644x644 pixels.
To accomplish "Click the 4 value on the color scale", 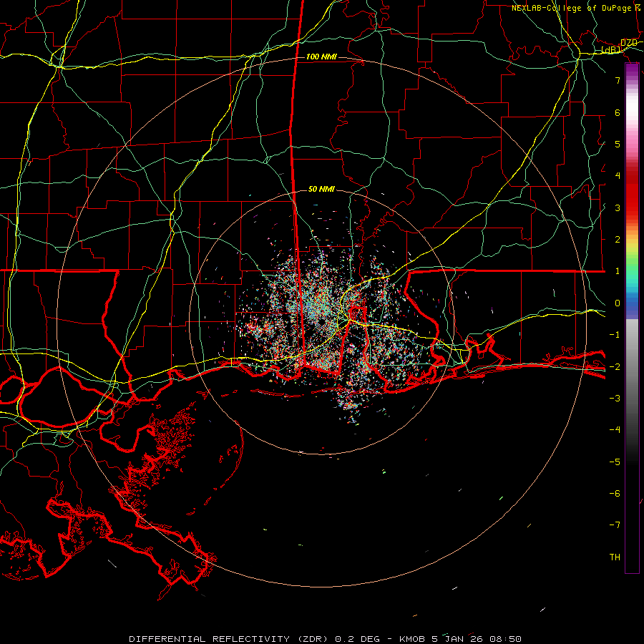I will (618, 176).
